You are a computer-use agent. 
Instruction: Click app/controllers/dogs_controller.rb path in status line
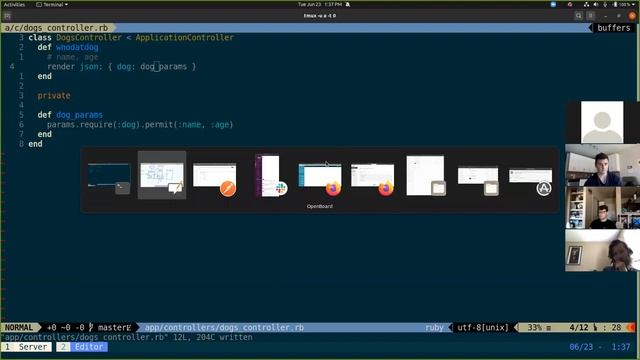[224, 327]
